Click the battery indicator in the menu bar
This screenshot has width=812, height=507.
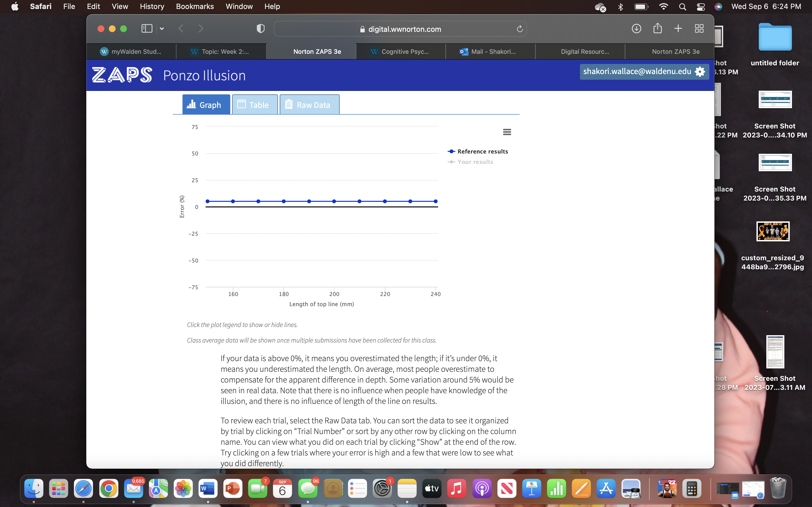coord(641,6)
